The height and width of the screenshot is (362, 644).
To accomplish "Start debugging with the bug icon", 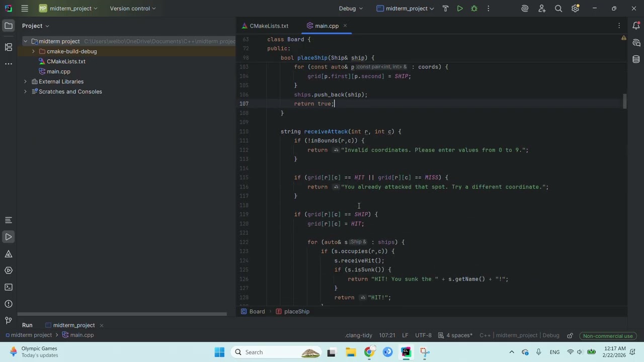I will click(x=474, y=9).
